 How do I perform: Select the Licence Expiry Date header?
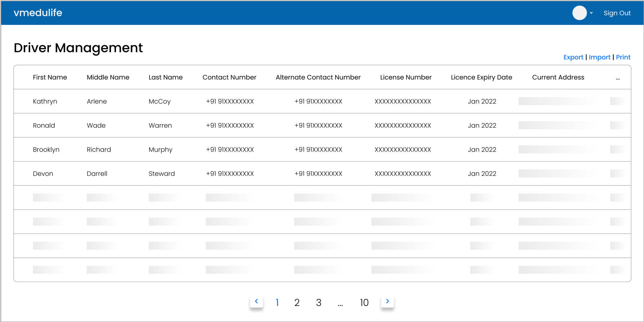coord(481,77)
